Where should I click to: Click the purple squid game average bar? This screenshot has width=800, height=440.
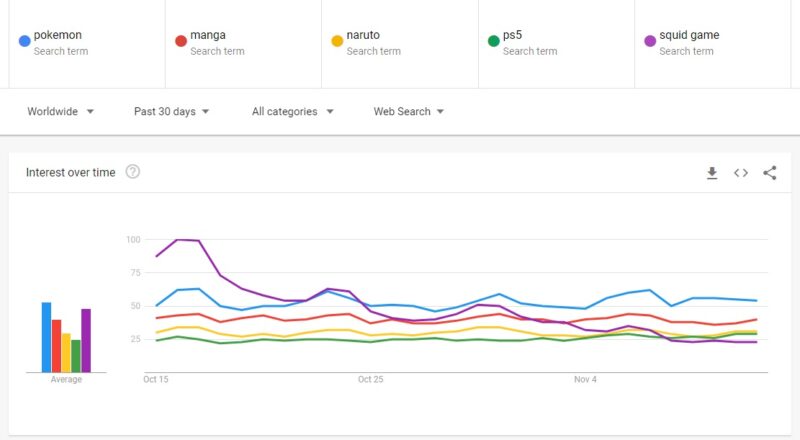[x=86, y=340]
